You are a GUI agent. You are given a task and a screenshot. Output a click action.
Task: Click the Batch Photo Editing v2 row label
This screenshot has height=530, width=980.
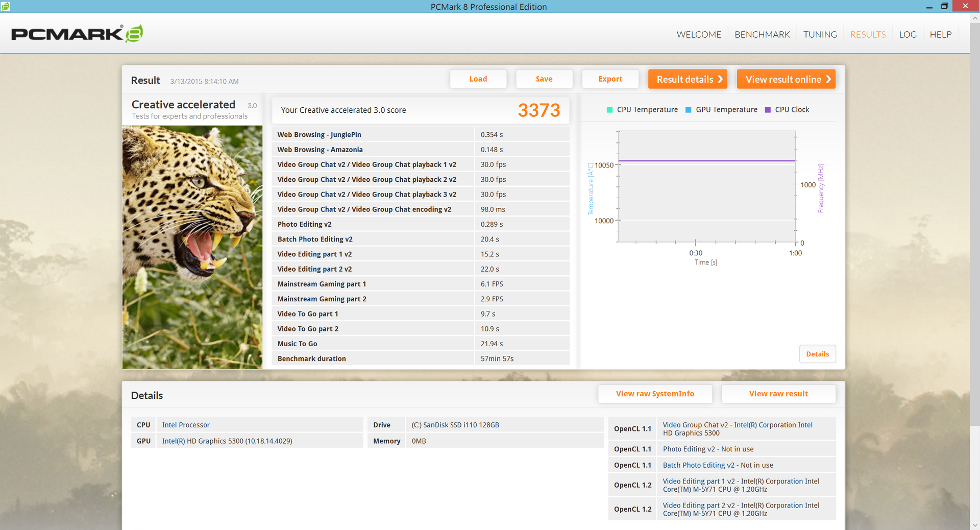(x=315, y=239)
